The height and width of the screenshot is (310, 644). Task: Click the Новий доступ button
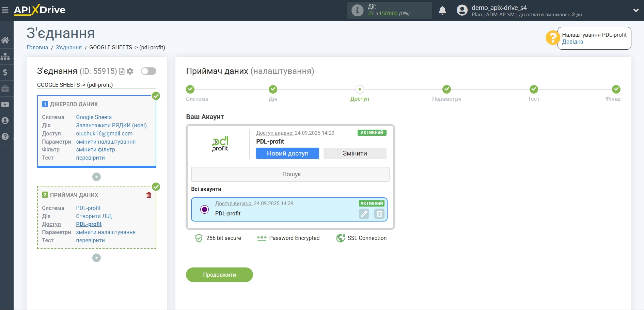[x=287, y=153]
